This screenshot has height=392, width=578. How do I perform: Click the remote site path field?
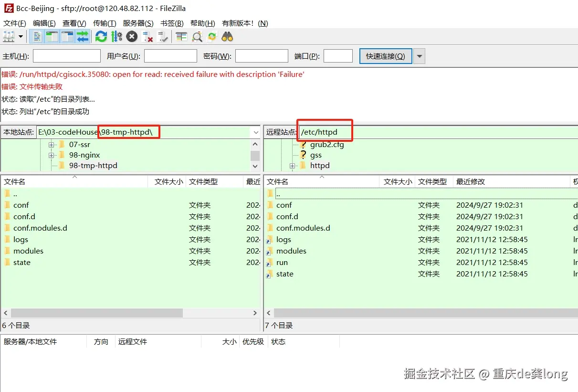coord(438,132)
